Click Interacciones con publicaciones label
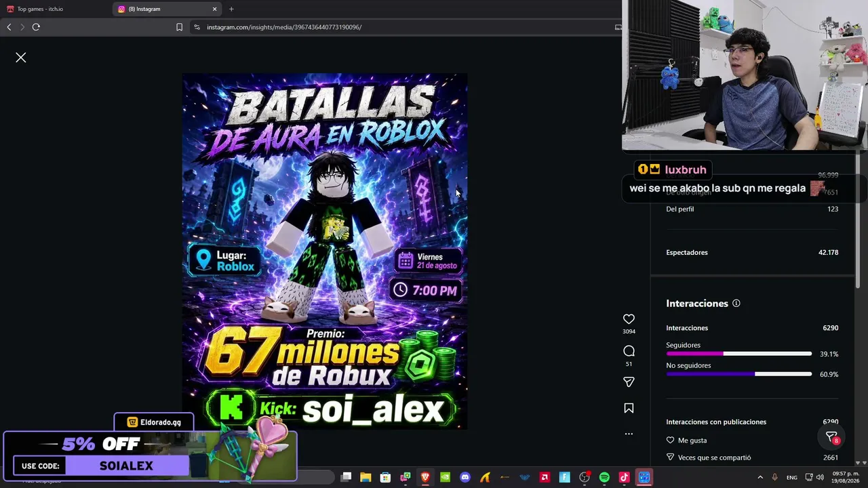The width and height of the screenshot is (868, 488). pyautogui.click(x=716, y=422)
